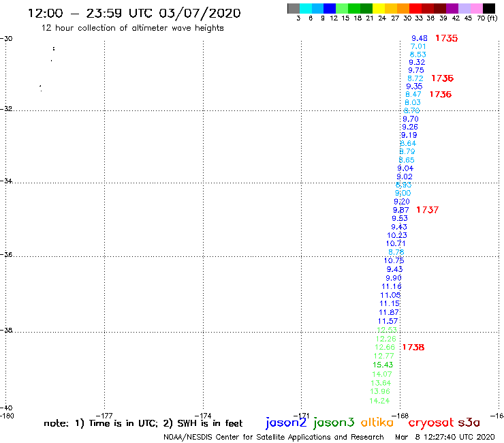Click the wave height value '12.26'
The width and height of the screenshot is (504, 443).
coord(386,339)
